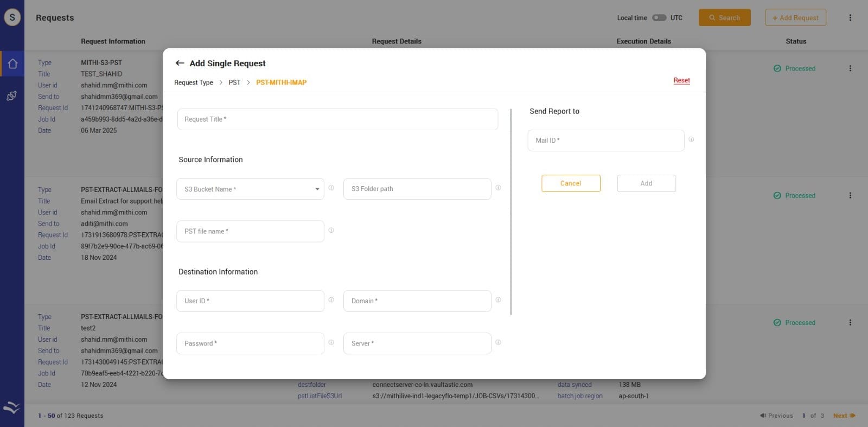Click the info icon next to Mail ID
This screenshot has height=427, width=868.
(691, 140)
